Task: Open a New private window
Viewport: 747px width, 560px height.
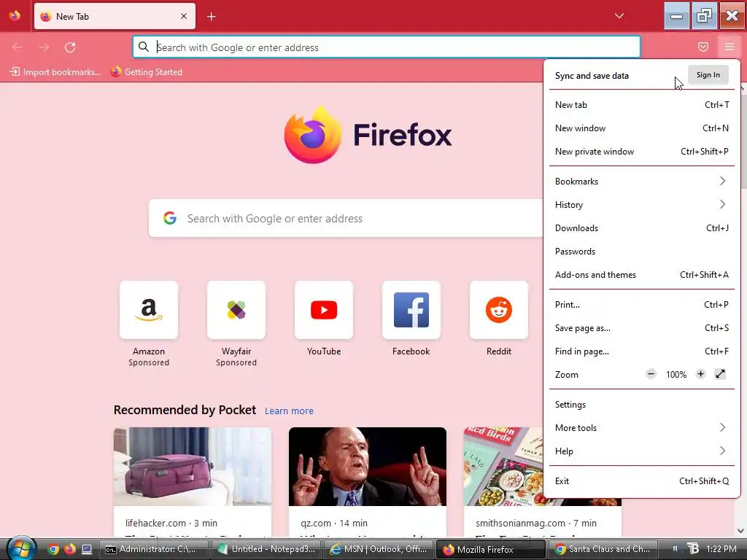Action: click(642, 152)
